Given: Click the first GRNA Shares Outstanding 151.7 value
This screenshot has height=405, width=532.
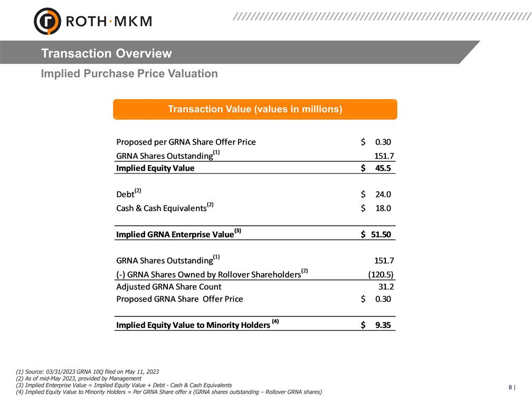Looking at the screenshot, I should point(384,156).
